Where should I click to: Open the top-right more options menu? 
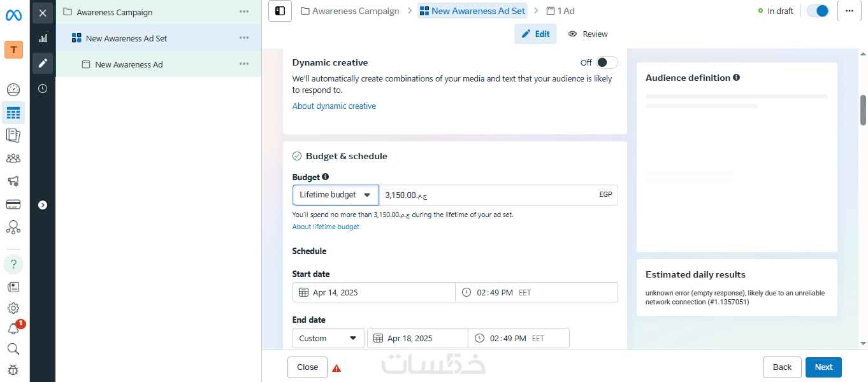pyautogui.click(x=849, y=11)
